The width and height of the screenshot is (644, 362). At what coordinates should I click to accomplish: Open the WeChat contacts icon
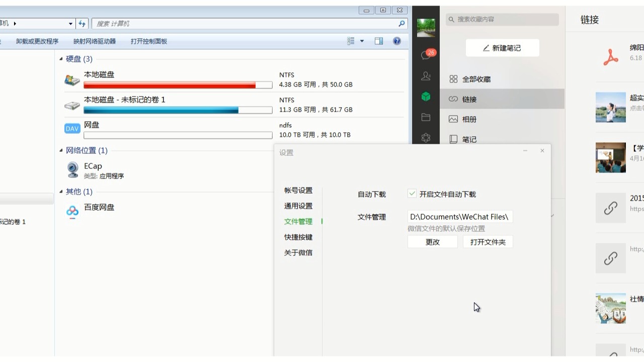point(426,76)
